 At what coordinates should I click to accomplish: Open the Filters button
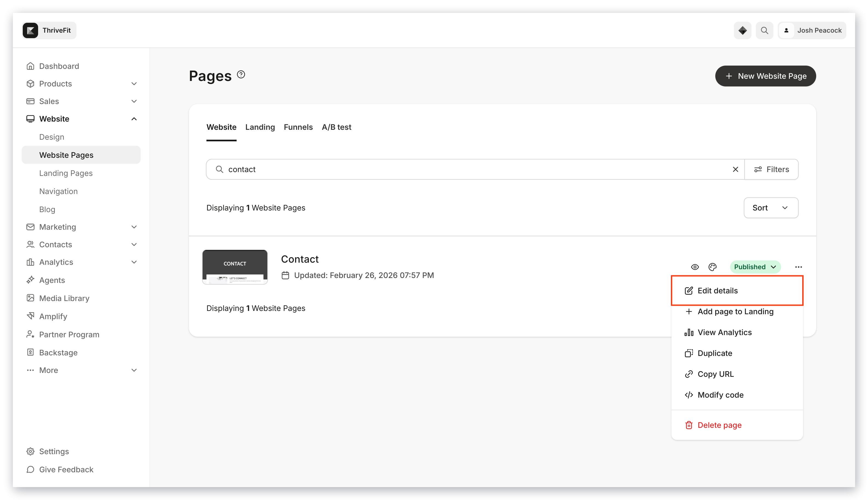tap(771, 169)
